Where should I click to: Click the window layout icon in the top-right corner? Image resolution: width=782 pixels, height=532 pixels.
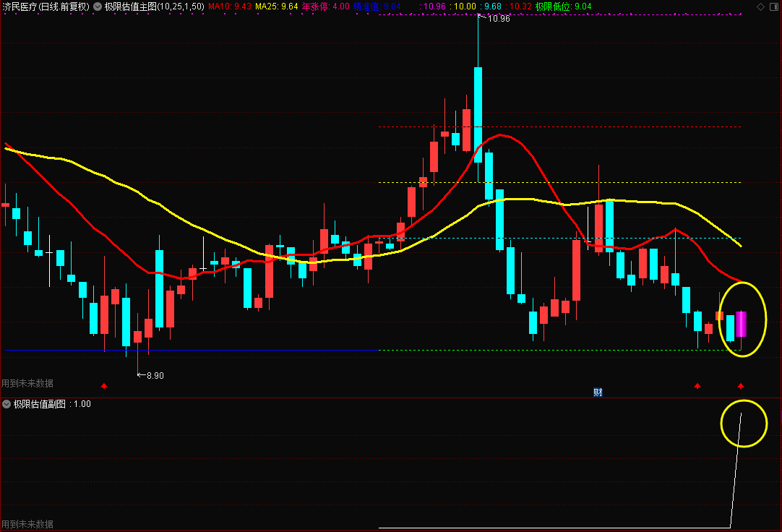coord(774,7)
